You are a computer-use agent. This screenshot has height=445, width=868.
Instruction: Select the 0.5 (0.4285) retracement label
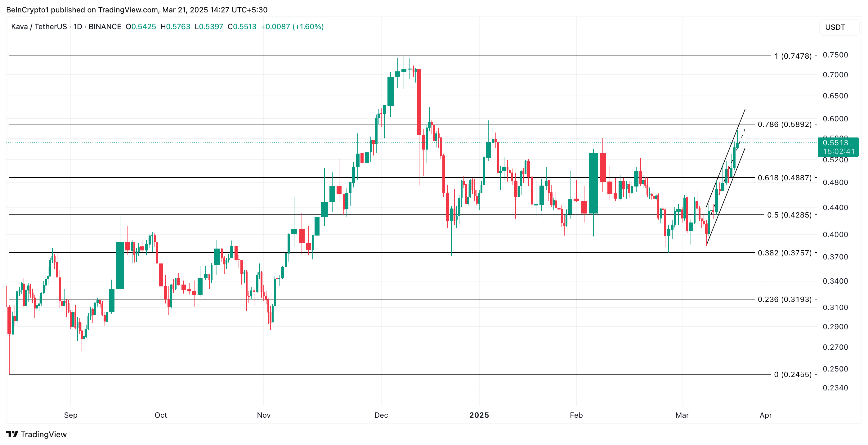[789, 215]
